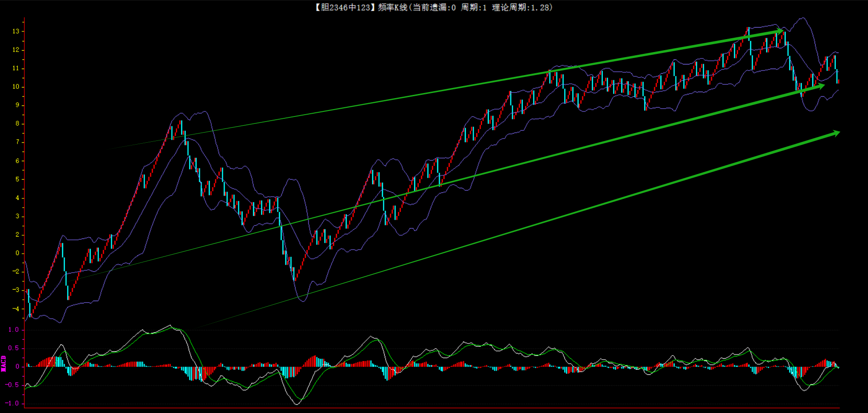The height and width of the screenshot is (413, 868).
Task: Click the 5 label on price axis
Action: (17, 179)
